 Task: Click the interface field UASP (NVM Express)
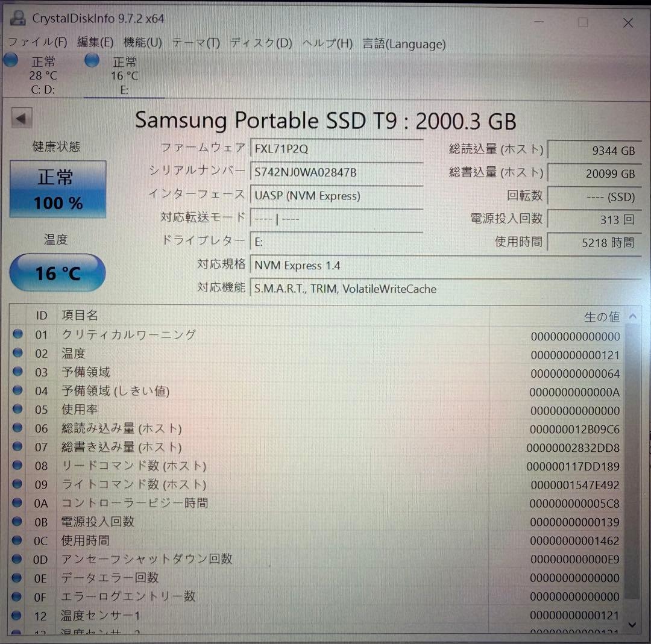337,195
